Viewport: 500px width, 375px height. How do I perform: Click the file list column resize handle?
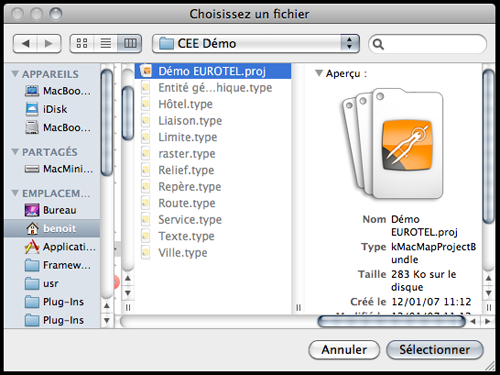click(298, 307)
